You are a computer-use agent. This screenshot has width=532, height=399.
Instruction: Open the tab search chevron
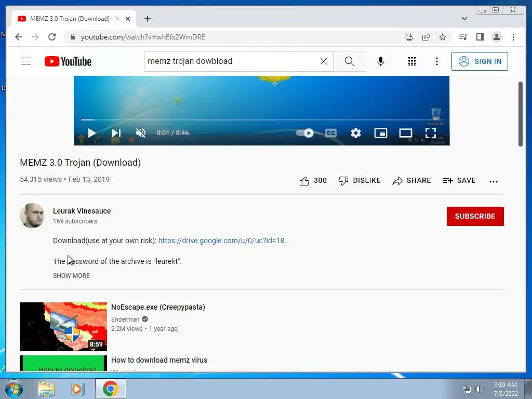pyautogui.click(x=464, y=19)
